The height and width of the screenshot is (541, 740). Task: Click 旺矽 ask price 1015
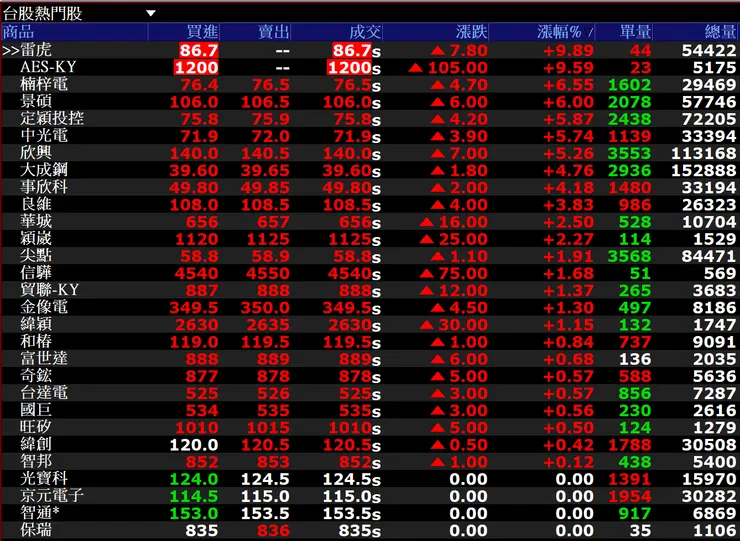click(x=268, y=428)
